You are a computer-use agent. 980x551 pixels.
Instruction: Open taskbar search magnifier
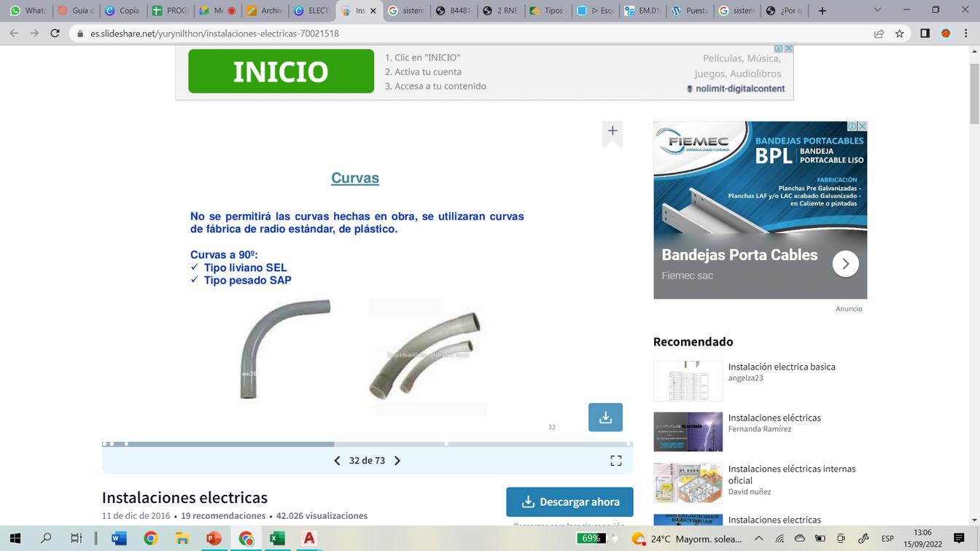pyautogui.click(x=46, y=539)
